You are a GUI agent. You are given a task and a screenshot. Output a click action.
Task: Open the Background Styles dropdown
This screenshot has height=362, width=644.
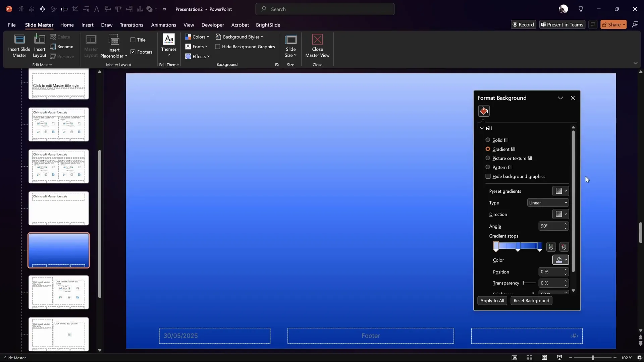coord(239,37)
